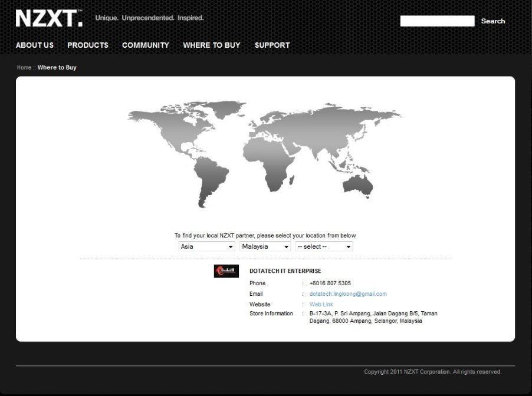The width and height of the screenshot is (532, 396).
Task: Open the Support menu item
Action: (x=272, y=45)
